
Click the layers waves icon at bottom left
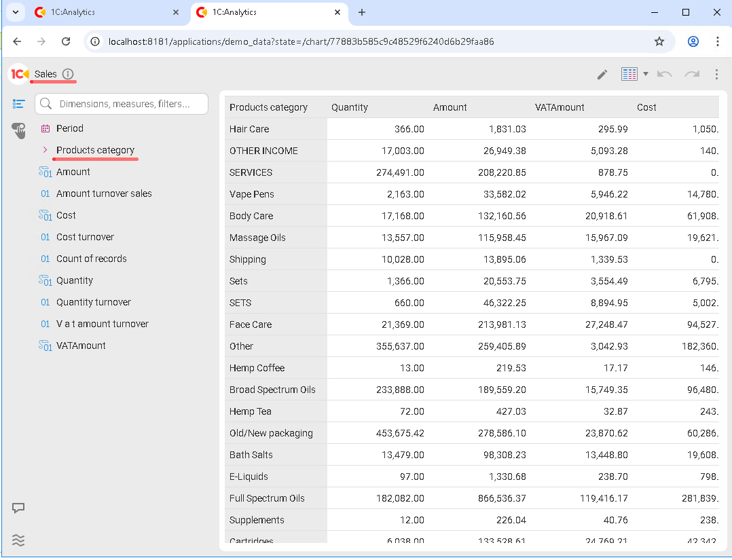click(18, 540)
